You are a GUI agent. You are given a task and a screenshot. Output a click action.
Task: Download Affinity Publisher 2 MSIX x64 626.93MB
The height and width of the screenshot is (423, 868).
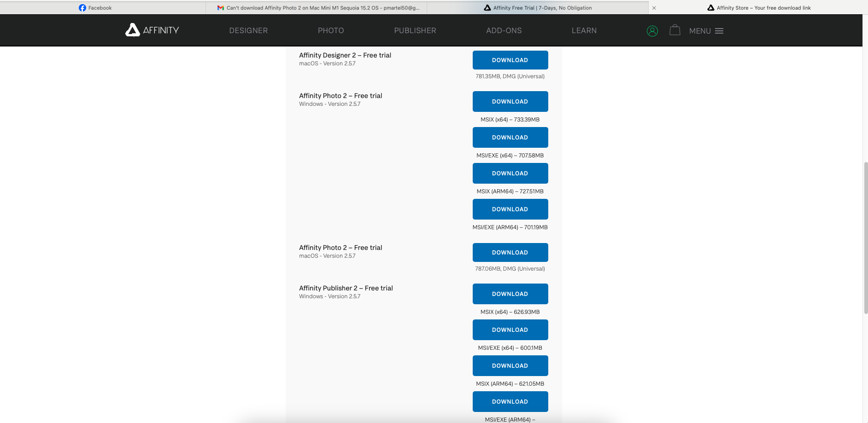510,294
